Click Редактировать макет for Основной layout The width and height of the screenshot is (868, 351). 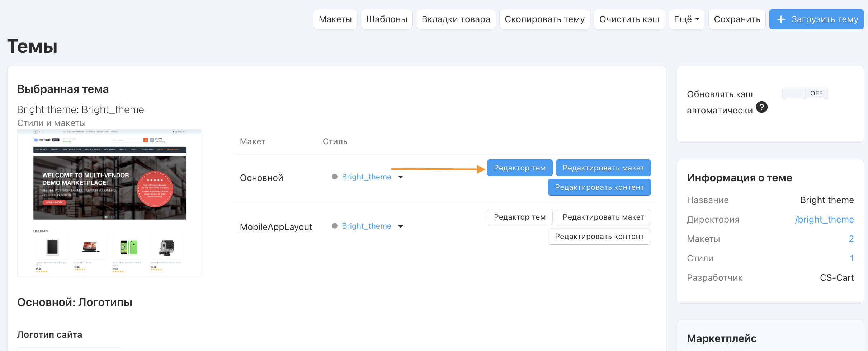pyautogui.click(x=603, y=168)
